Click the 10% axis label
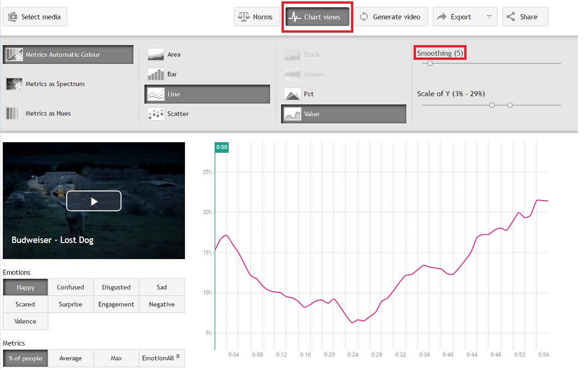This screenshot has width=588, height=370. click(207, 293)
